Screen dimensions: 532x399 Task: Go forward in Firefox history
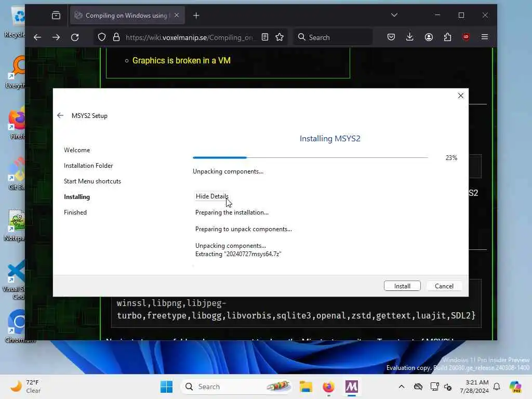(x=56, y=37)
